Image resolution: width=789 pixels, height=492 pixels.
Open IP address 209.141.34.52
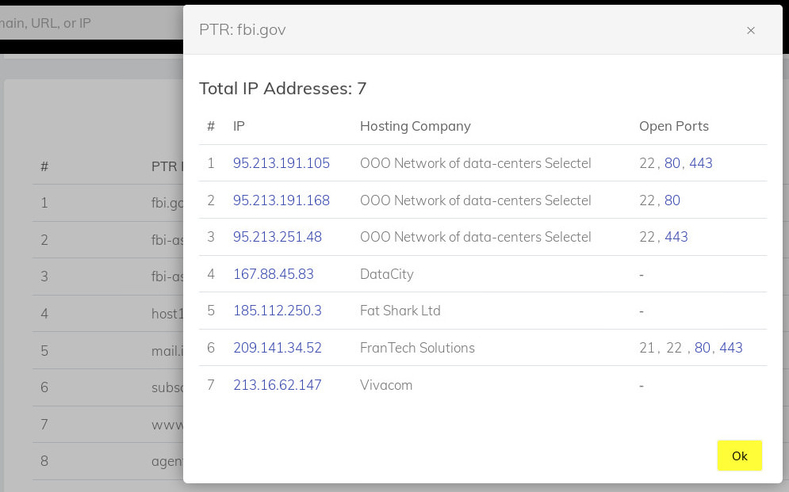(x=277, y=348)
